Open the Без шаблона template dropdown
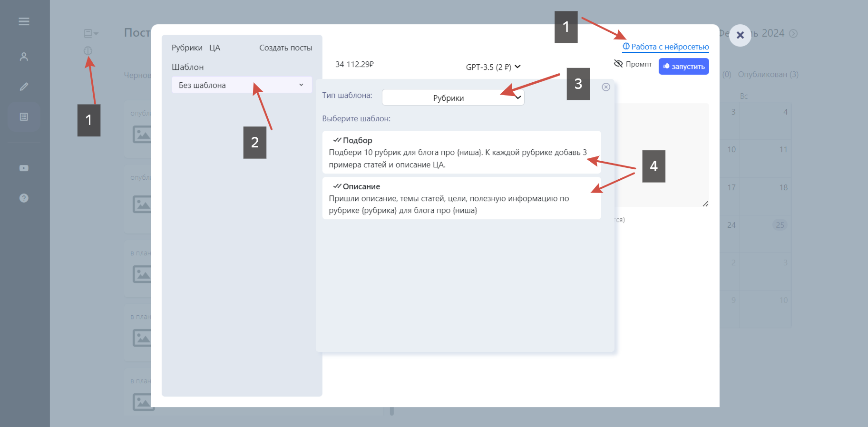The height and width of the screenshot is (427, 868). [242, 85]
